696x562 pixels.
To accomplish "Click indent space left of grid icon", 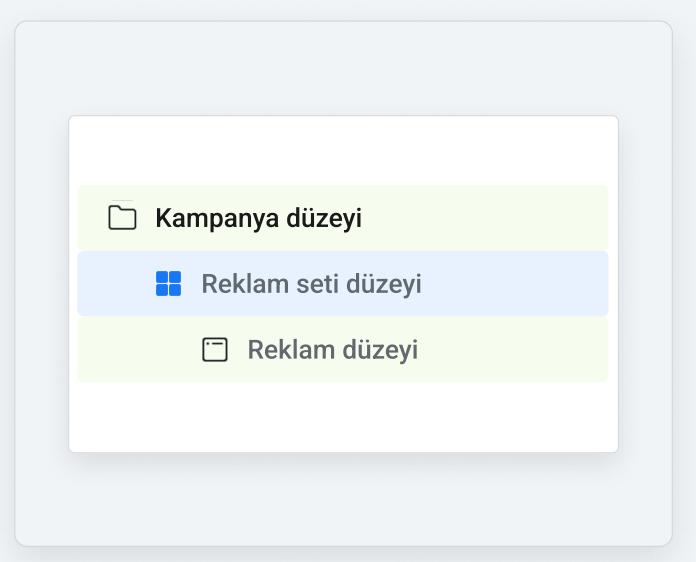I will pos(116,283).
